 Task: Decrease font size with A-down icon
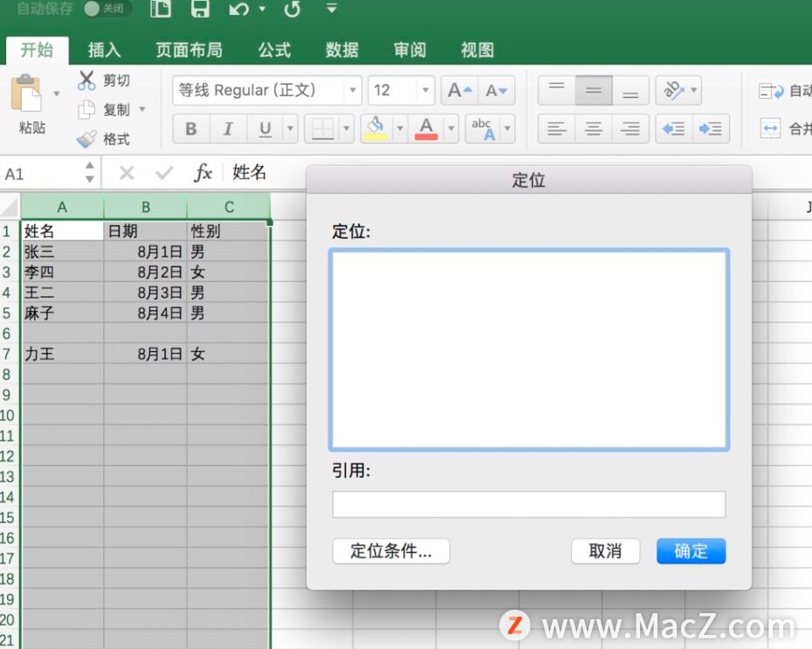[497, 90]
